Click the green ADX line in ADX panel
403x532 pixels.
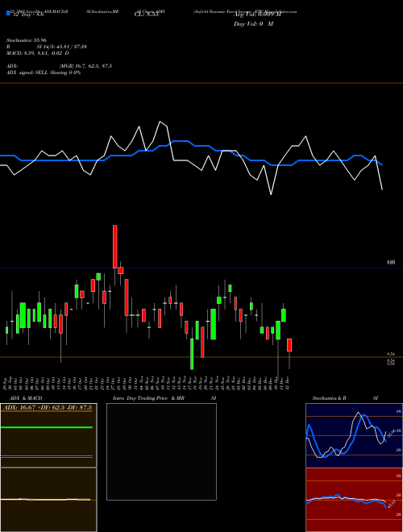(x=47, y=427)
